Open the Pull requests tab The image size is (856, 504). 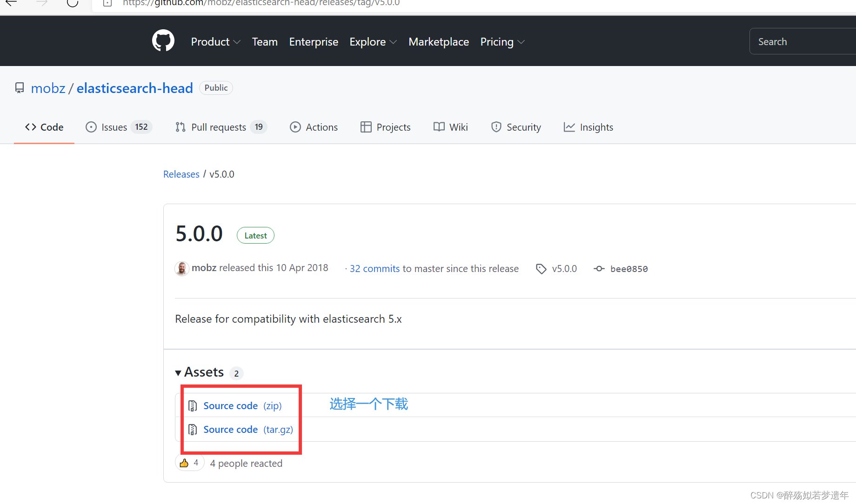[x=221, y=127]
